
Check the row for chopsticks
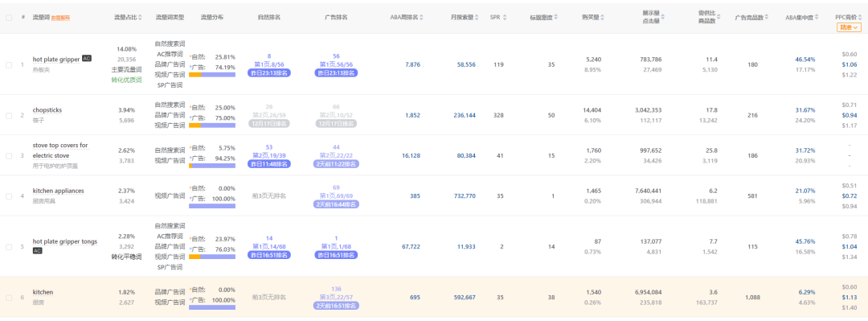tap(8, 115)
